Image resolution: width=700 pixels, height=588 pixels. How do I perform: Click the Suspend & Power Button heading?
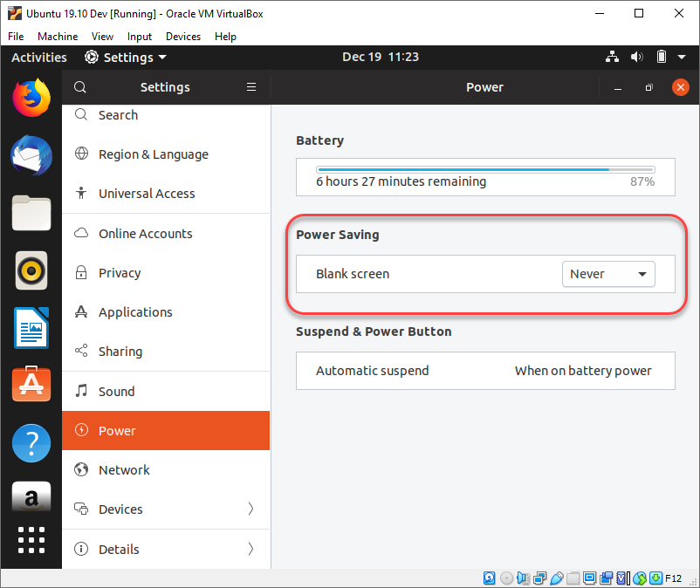point(374,332)
